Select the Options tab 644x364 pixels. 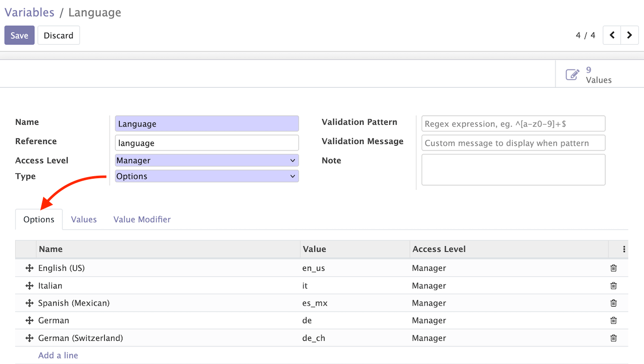pos(39,219)
